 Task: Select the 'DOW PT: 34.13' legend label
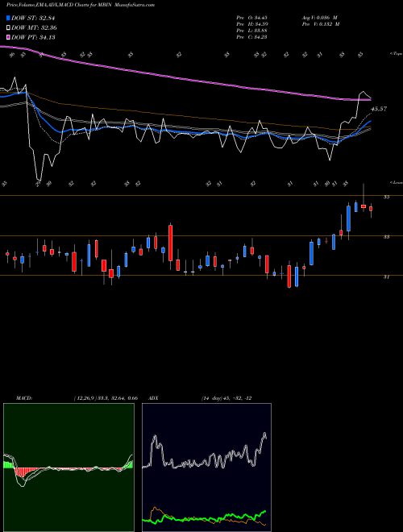tap(33, 37)
